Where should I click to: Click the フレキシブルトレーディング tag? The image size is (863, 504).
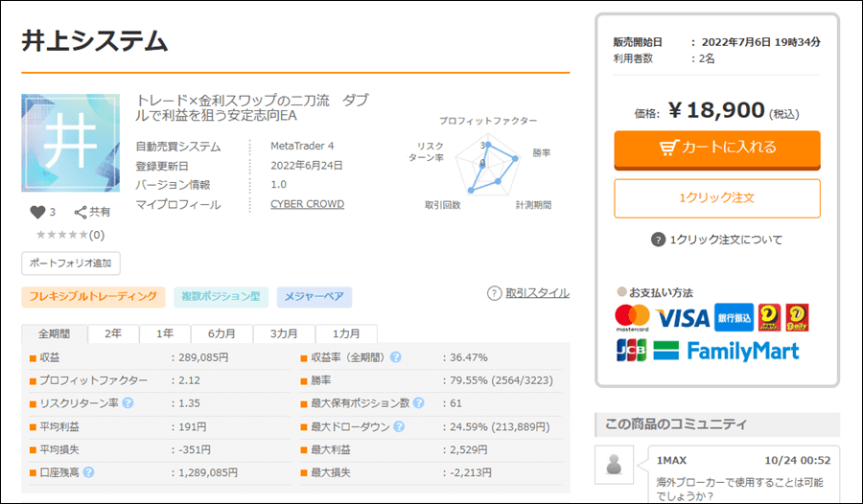94,297
